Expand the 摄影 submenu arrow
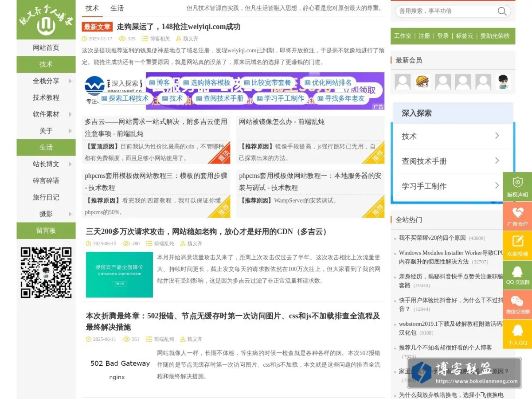This screenshot has width=532, height=399. click(x=70, y=214)
